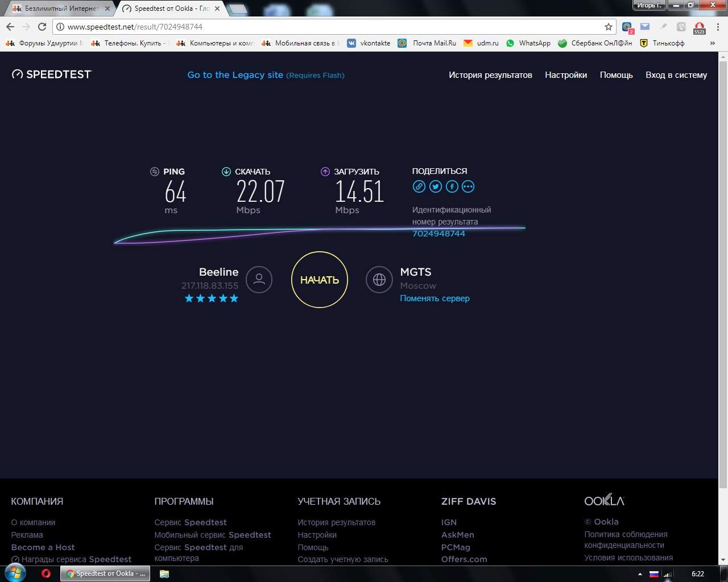The width and height of the screenshot is (728, 582).
Task: Open a new browser tab
Action: point(238,9)
